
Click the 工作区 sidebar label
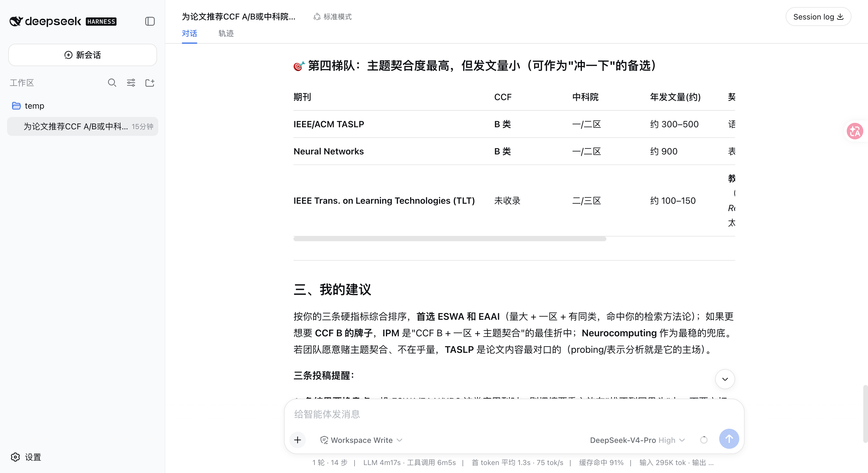point(22,83)
